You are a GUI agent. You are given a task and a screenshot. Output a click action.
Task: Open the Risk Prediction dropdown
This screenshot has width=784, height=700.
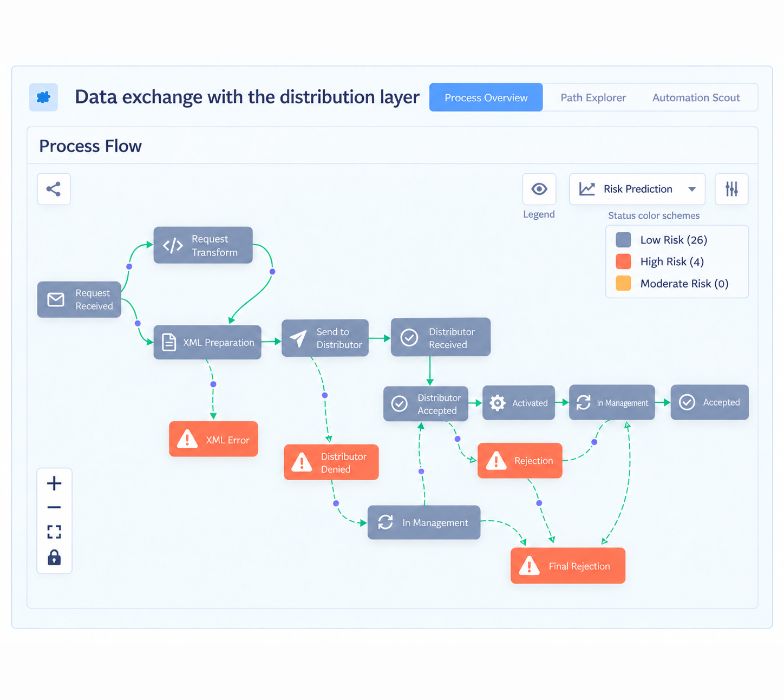click(x=637, y=189)
